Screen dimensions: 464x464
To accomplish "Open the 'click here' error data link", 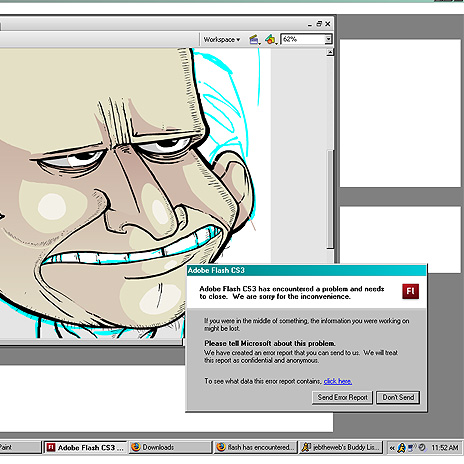I will point(338,381).
